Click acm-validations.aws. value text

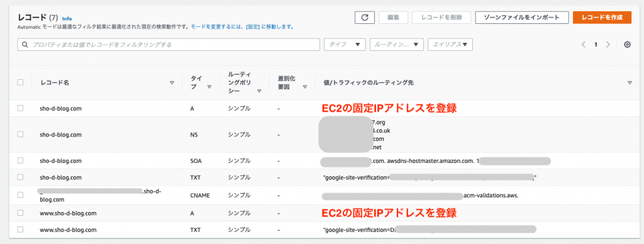click(x=491, y=196)
